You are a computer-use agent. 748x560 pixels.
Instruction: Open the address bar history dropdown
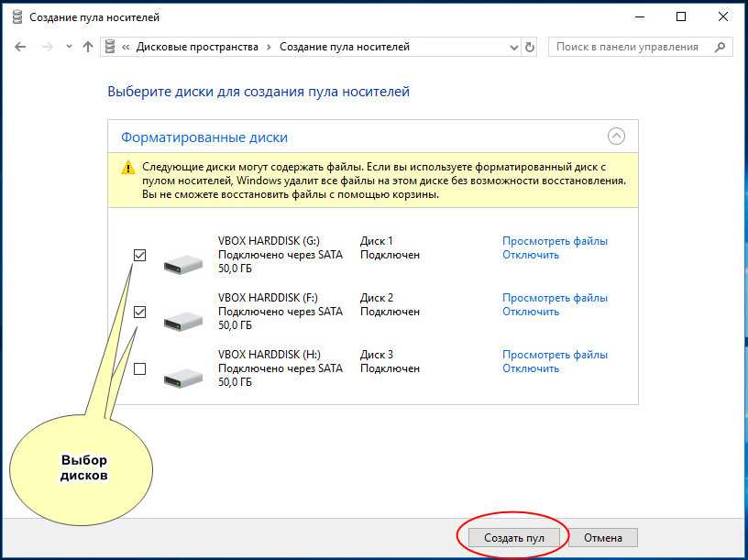513,47
